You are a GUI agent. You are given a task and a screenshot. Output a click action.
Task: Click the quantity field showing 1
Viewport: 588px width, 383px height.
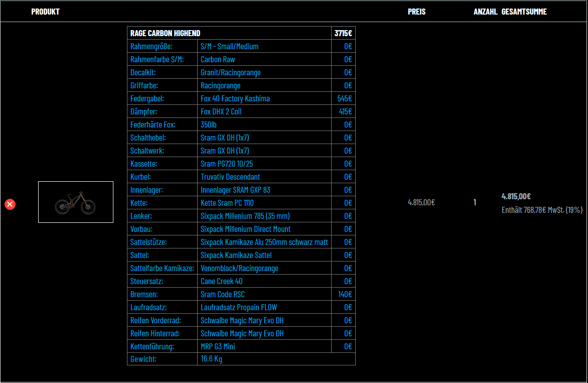pyautogui.click(x=475, y=202)
